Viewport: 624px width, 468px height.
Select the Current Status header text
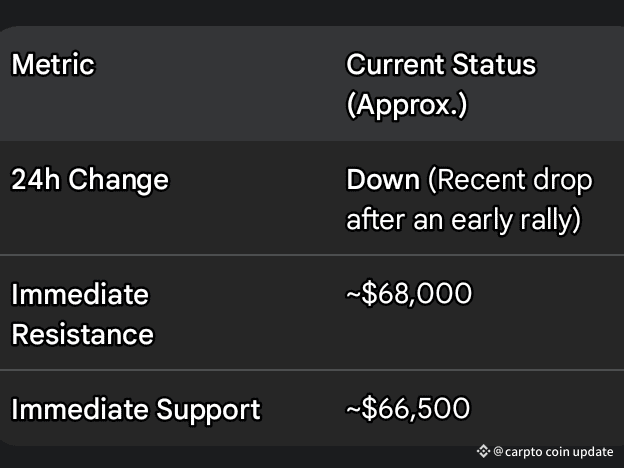click(x=441, y=64)
